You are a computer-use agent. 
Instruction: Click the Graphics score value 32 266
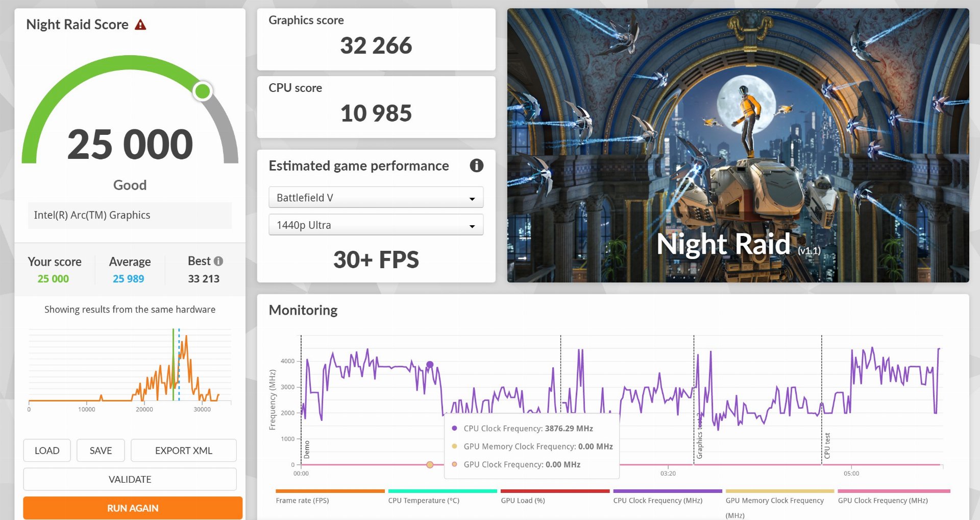tap(376, 45)
